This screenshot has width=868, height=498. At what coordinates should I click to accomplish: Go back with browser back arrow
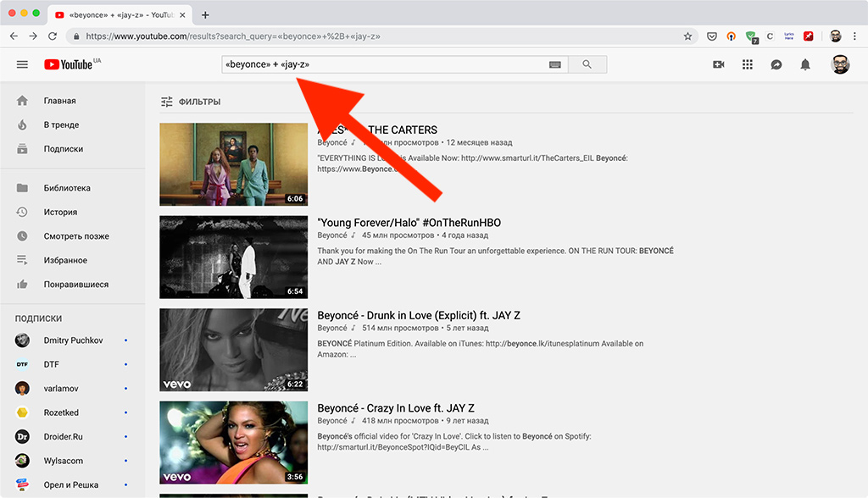click(14, 36)
